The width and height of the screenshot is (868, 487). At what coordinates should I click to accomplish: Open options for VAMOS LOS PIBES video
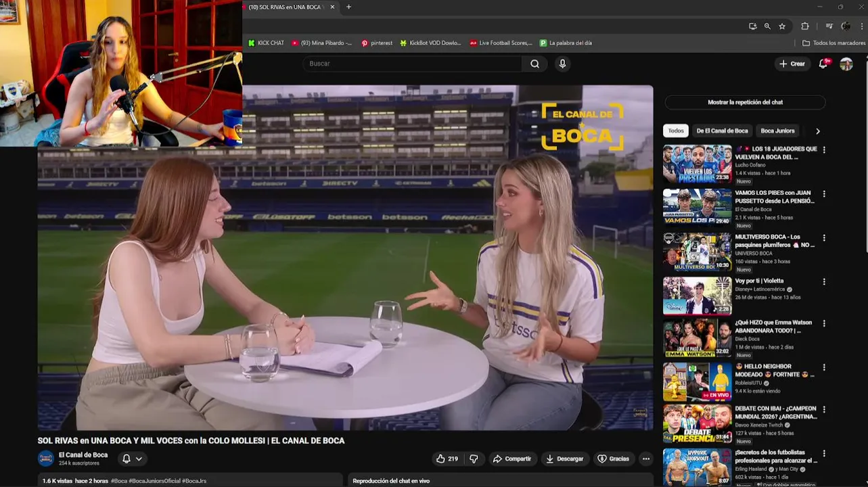(x=823, y=194)
